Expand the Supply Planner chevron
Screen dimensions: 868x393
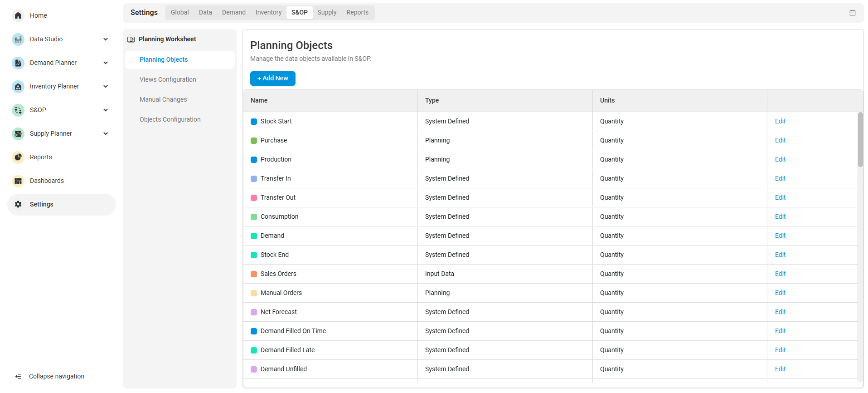click(x=106, y=134)
